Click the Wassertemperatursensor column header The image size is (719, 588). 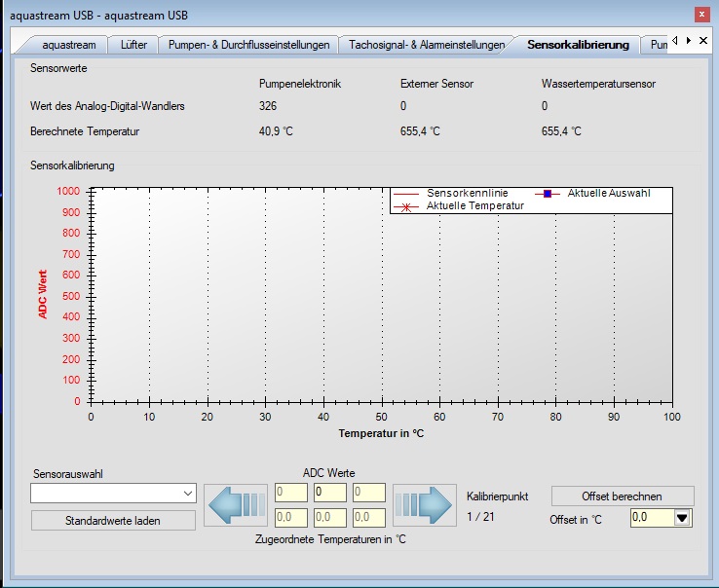[x=598, y=84]
